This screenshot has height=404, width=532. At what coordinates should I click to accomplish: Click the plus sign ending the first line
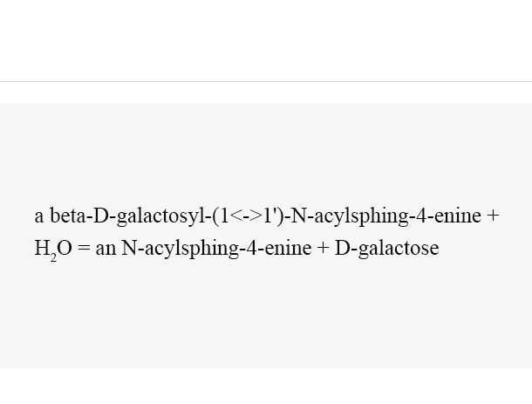coord(493,216)
